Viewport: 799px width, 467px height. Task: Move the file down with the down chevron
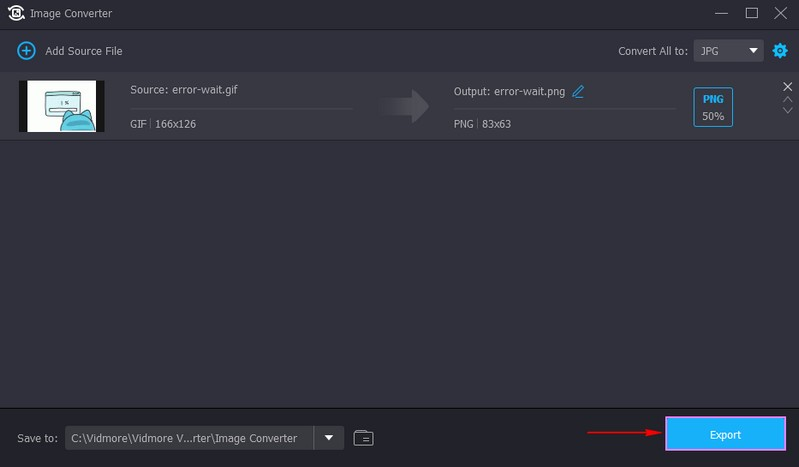click(787, 111)
